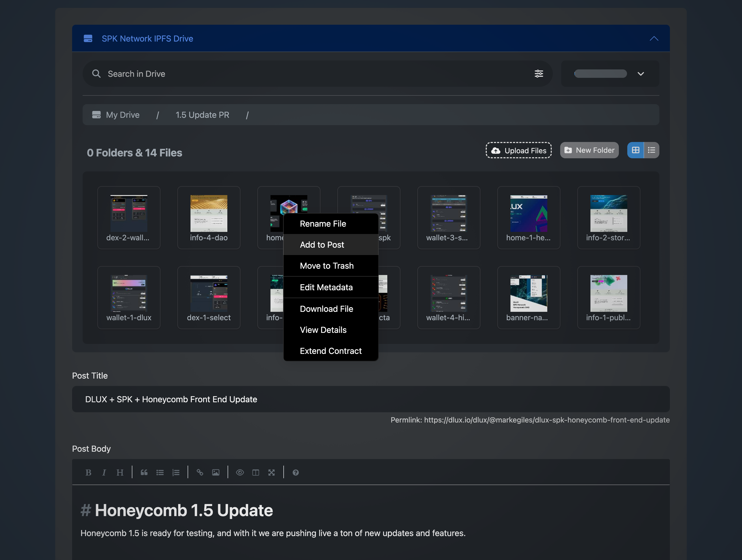Viewport: 742px width, 560px height.
Task: Insert a blockquote in editor
Action: click(144, 473)
